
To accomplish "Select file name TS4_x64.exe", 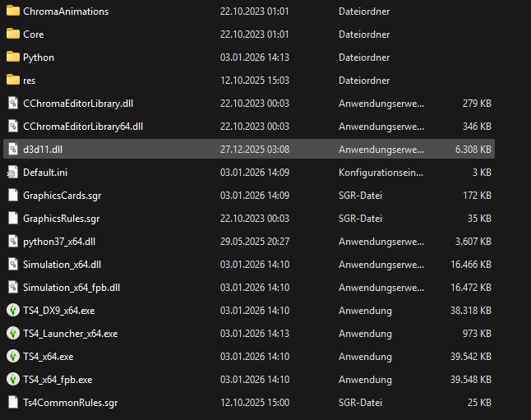I will [x=48, y=357].
